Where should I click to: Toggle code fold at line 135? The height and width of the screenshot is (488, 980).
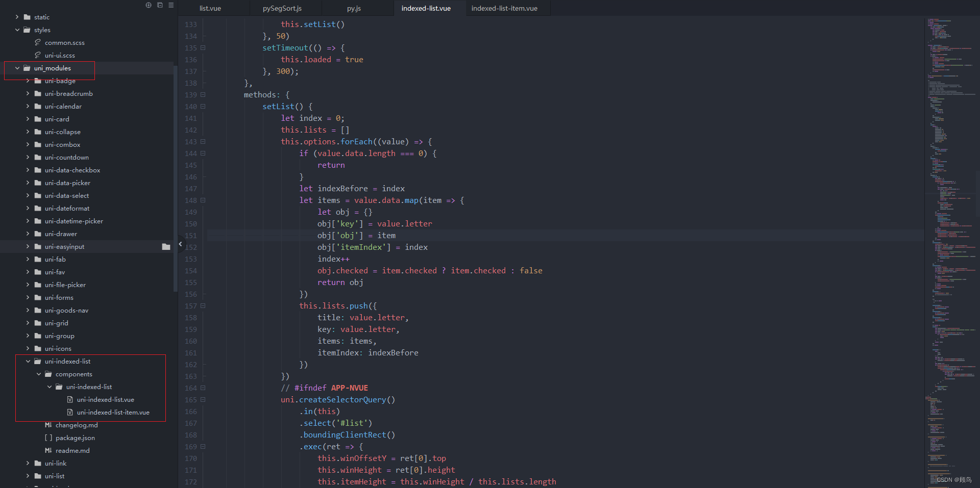tap(203, 48)
